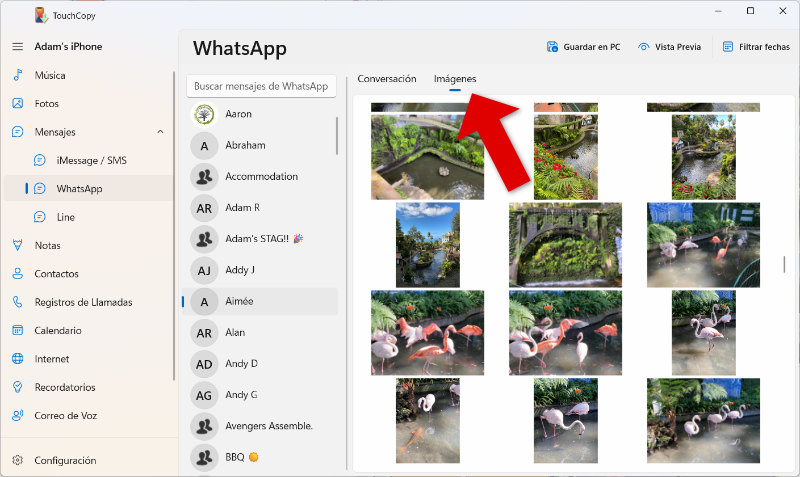This screenshot has width=800, height=477.
Task: Open Internet in the sidebar
Action: click(52, 359)
